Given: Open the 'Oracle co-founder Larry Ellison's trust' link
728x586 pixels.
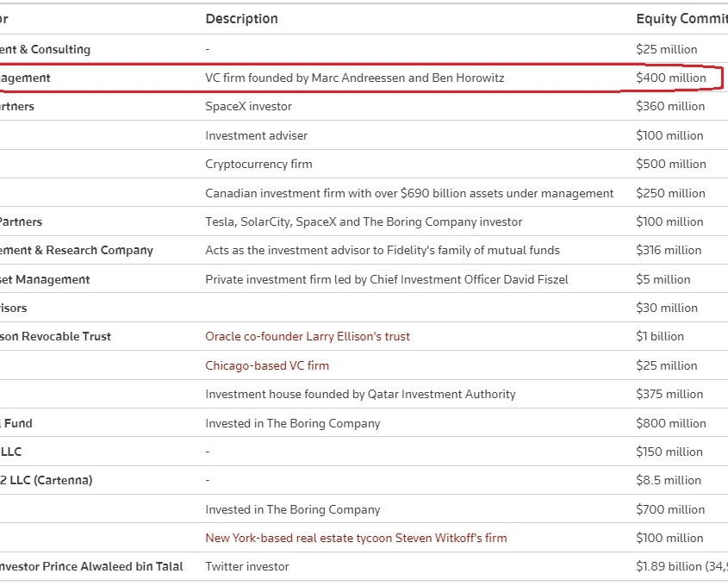Looking at the screenshot, I should (x=308, y=336).
